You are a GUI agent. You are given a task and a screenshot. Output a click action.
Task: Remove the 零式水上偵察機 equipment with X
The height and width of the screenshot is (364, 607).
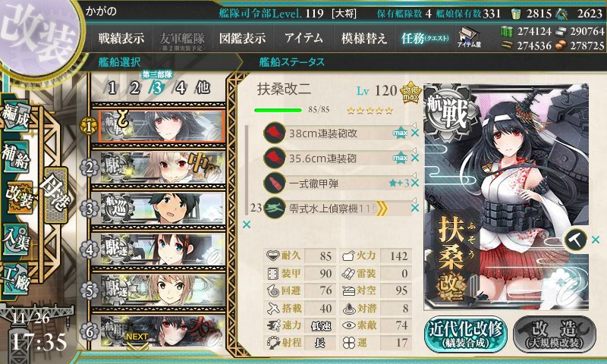click(414, 208)
